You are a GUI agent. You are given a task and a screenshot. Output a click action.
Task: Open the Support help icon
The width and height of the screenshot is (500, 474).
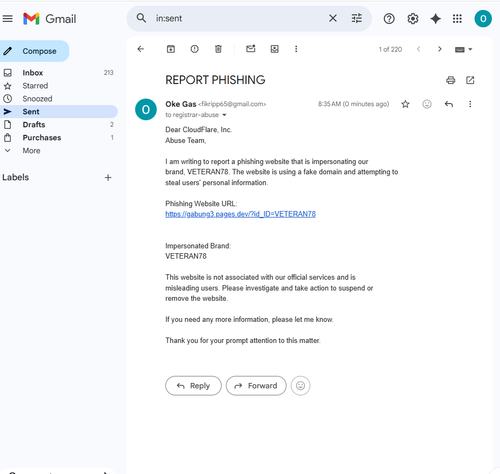point(389,19)
